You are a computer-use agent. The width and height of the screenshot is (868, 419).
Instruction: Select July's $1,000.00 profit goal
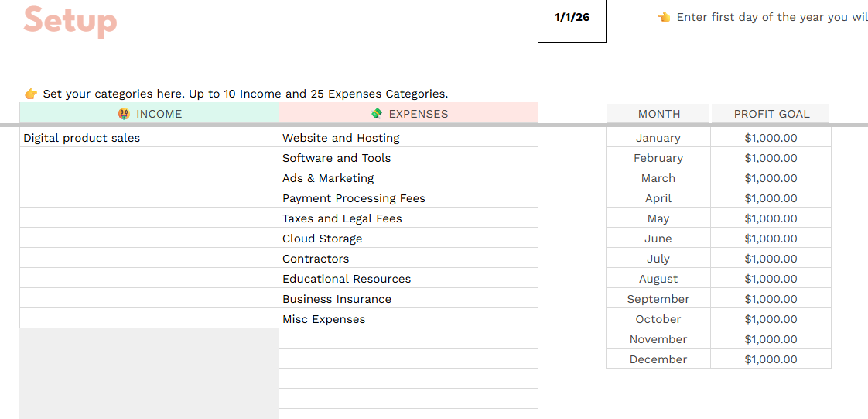click(771, 258)
